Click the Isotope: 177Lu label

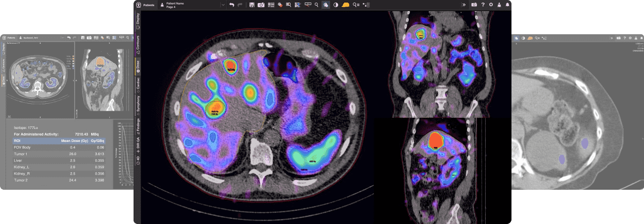pos(25,128)
